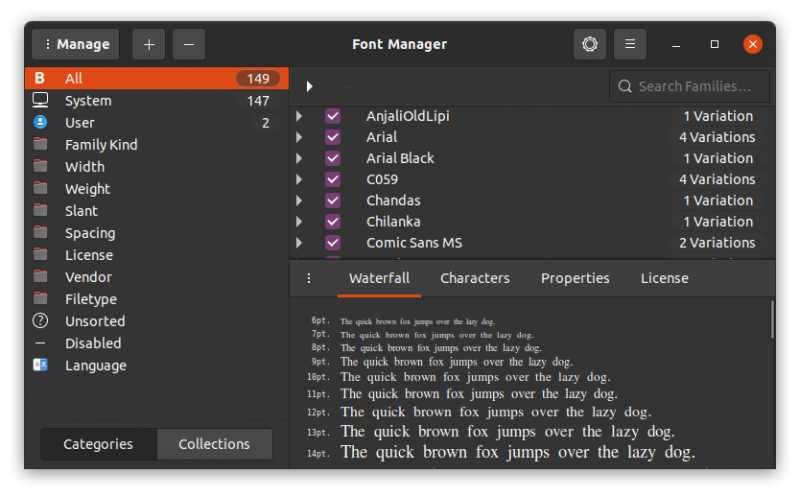Open the Unsorted question mark category
This screenshot has height=496, width=800.
point(41,321)
